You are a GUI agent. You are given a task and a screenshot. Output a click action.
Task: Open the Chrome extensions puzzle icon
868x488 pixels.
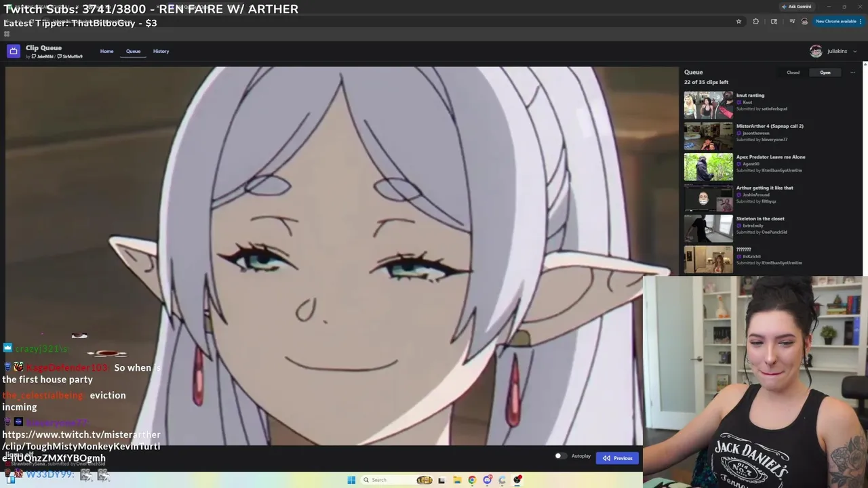coord(756,21)
